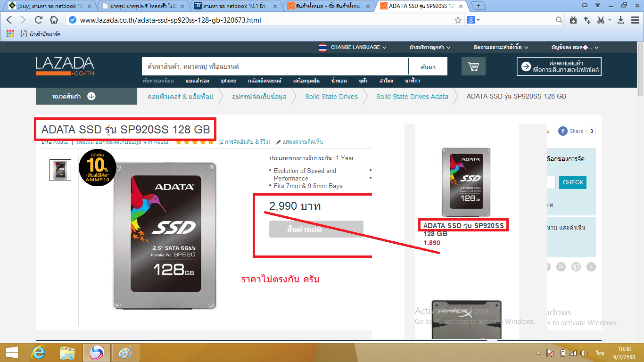
Task: Open the Action Center flag icon
Action: click(x=550, y=353)
